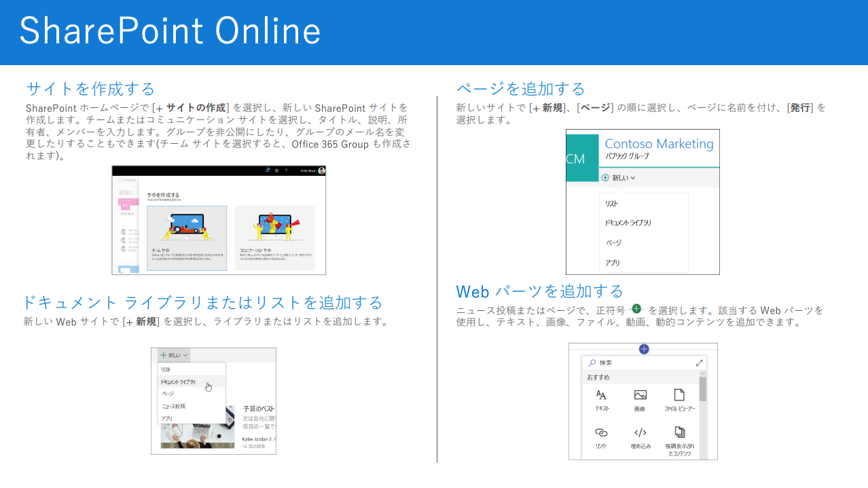Image resolution: width=868 pixels, height=488 pixels.
Task: Click the おすすめ section header
Action: pos(598,377)
